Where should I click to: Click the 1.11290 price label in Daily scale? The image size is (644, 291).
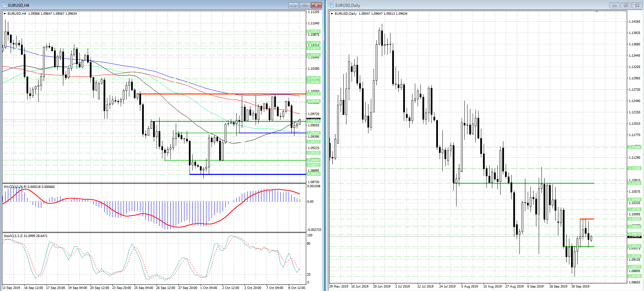pyautogui.click(x=635, y=158)
